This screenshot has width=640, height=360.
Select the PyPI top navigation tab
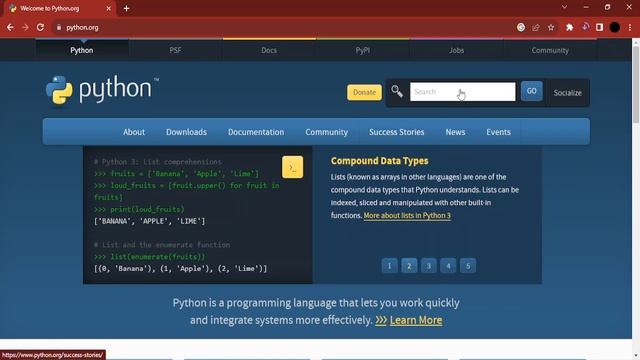362,50
